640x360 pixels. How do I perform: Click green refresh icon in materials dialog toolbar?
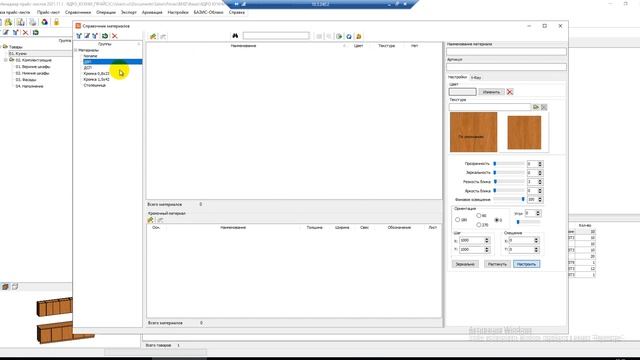(105, 36)
